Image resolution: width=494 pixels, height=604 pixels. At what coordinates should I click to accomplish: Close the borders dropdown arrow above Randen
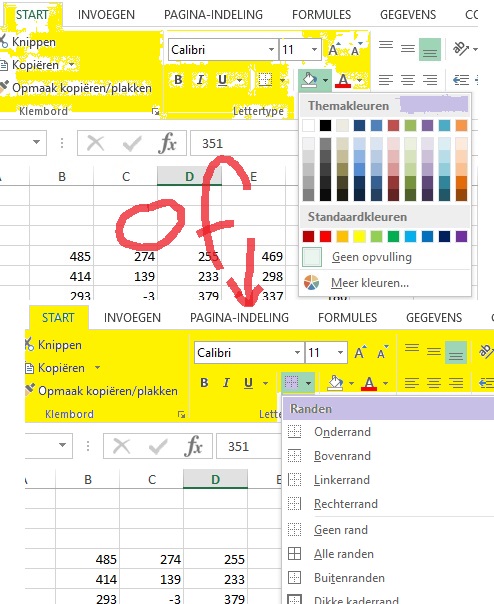(x=308, y=383)
